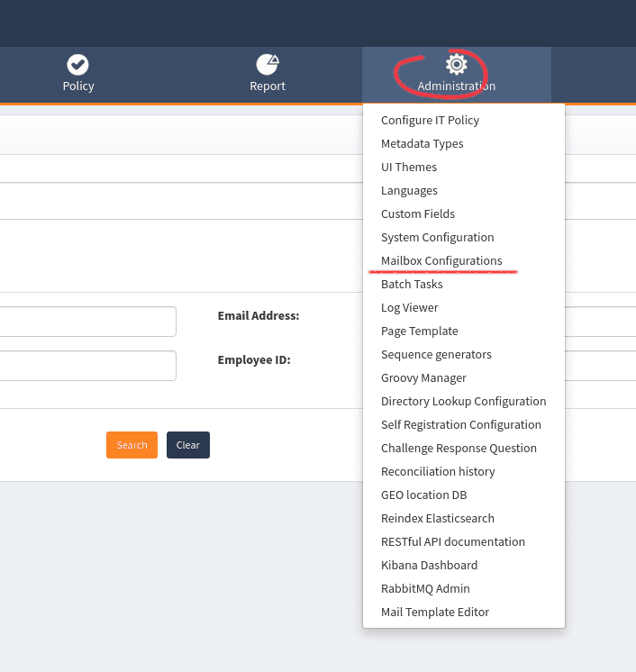636x672 pixels.
Task: Select Configure IT Policy menu entry
Action: click(x=430, y=121)
